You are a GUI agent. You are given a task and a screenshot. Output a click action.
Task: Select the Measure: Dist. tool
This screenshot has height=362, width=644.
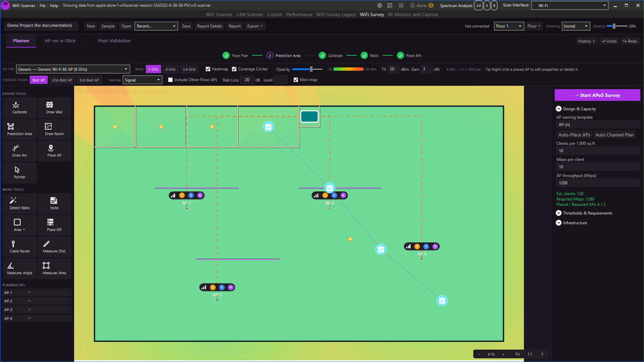(54, 247)
